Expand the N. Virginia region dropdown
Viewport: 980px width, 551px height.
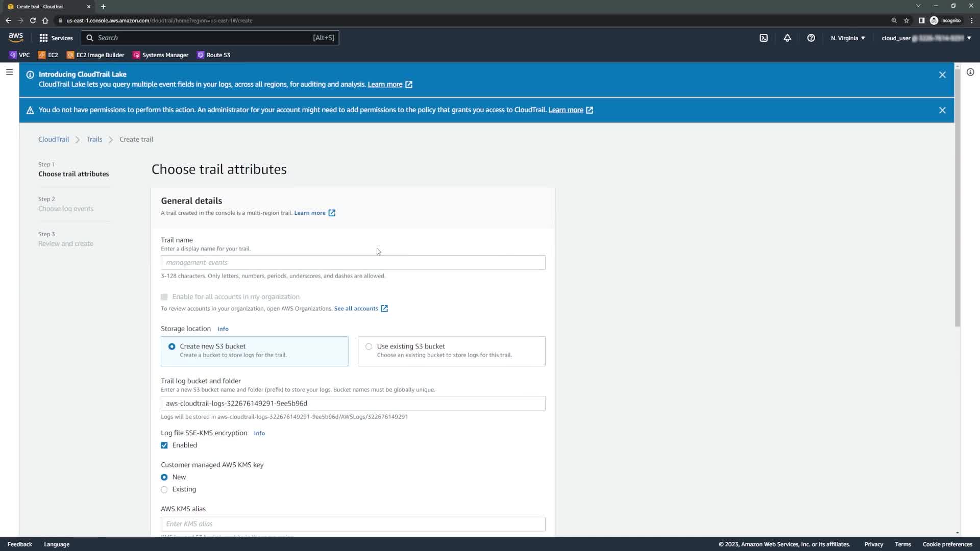(x=847, y=38)
